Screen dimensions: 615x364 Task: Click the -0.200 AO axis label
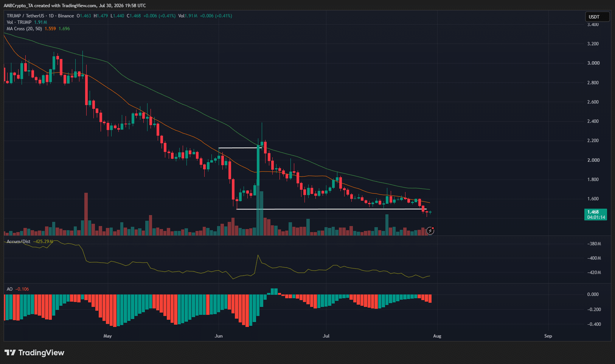pyautogui.click(x=594, y=310)
